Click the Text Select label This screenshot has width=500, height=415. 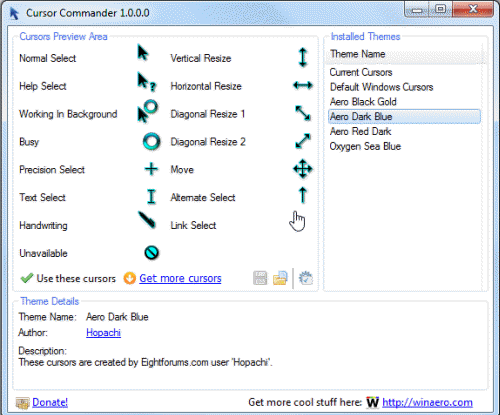pyautogui.click(x=42, y=197)
